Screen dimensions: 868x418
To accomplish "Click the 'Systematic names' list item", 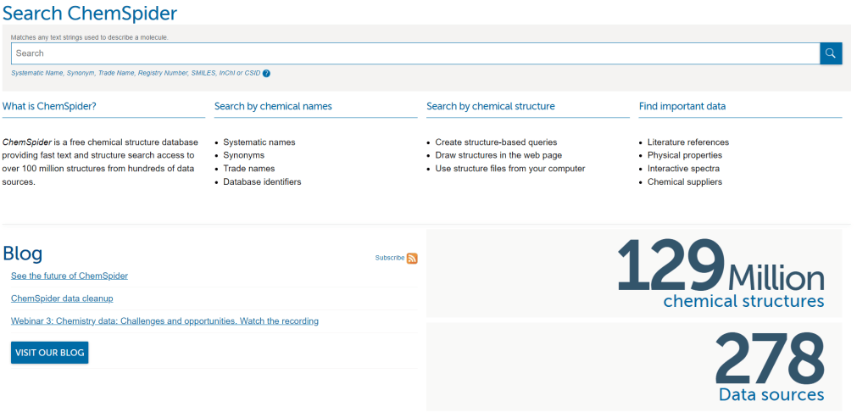I will pos(259,142).
